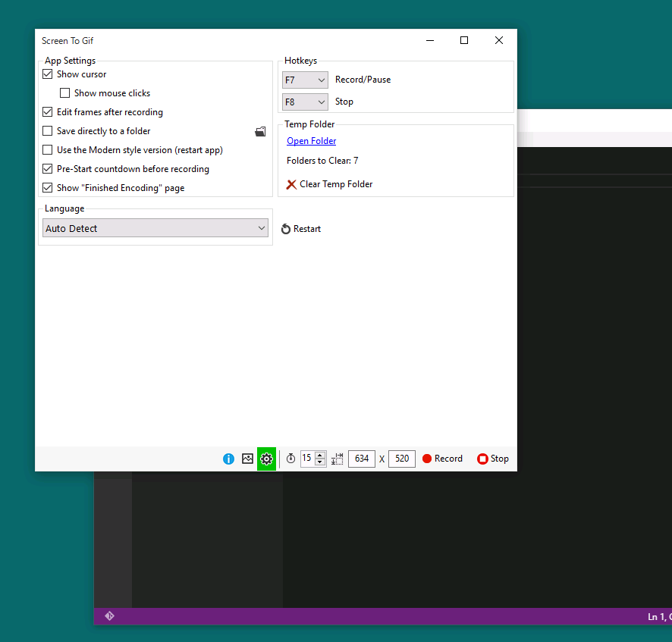Increase frame rate with up arrow
Viewport: 672px width, 642px height.
click(x=320, y=455)
